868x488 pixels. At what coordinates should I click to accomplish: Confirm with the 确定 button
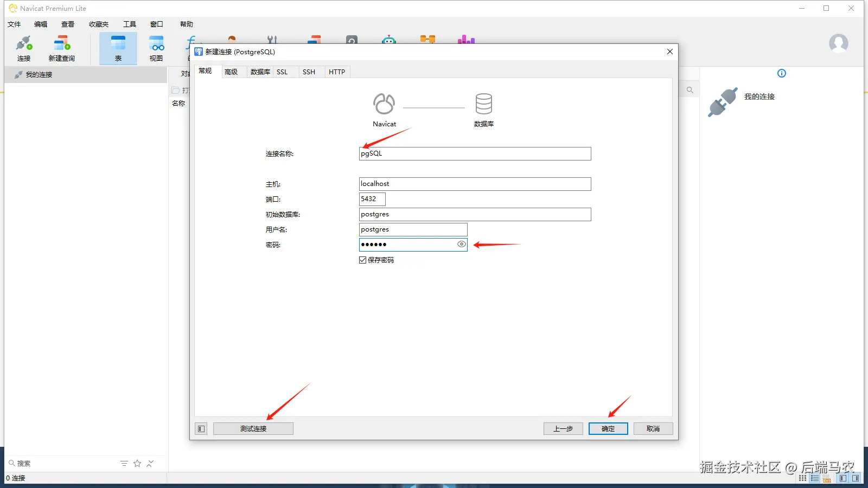click(x=608, y=429)
